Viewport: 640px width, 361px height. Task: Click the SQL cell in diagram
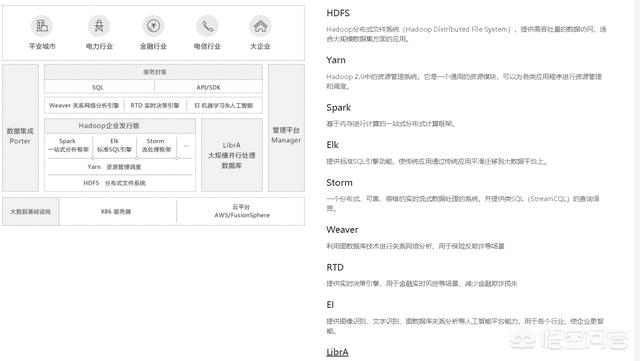(x=98, y=87)
